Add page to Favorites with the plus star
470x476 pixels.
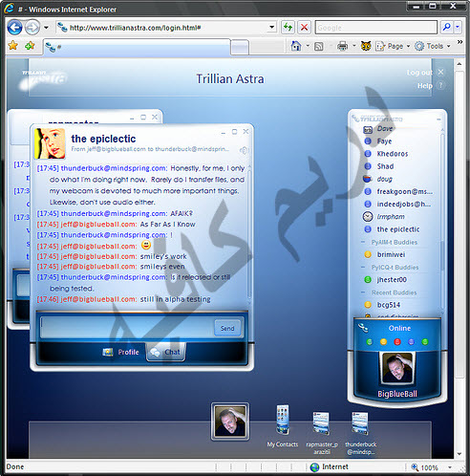tap(30, 46)
